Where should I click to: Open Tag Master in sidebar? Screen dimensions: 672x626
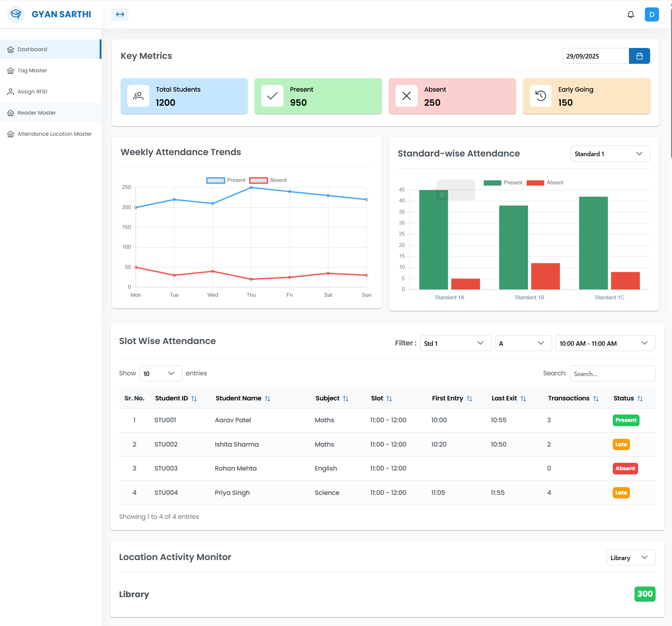pos(32,70)
